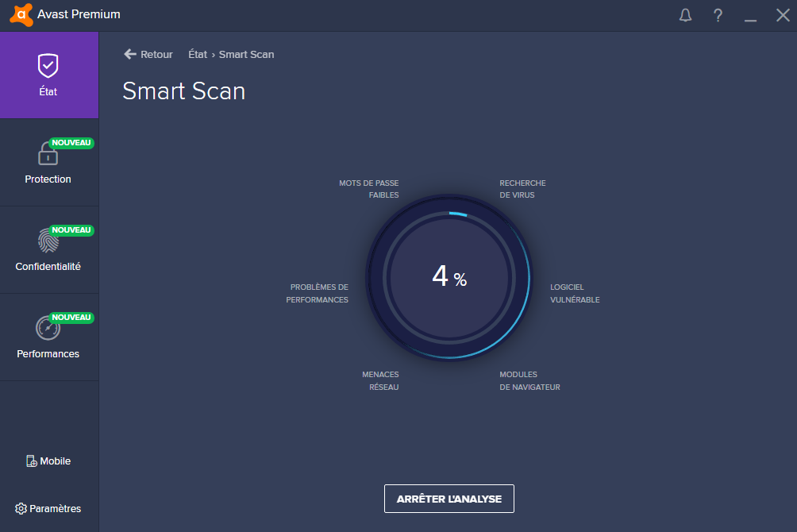Click the Mots de passe faibles label
The height and width of the screenshot is (532, 797).
point(369,189)
